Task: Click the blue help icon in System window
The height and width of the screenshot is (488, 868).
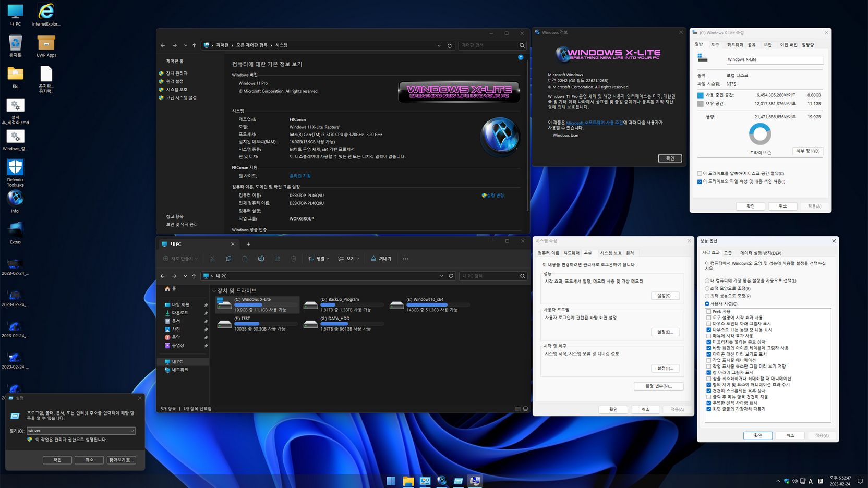Action: 521,57
